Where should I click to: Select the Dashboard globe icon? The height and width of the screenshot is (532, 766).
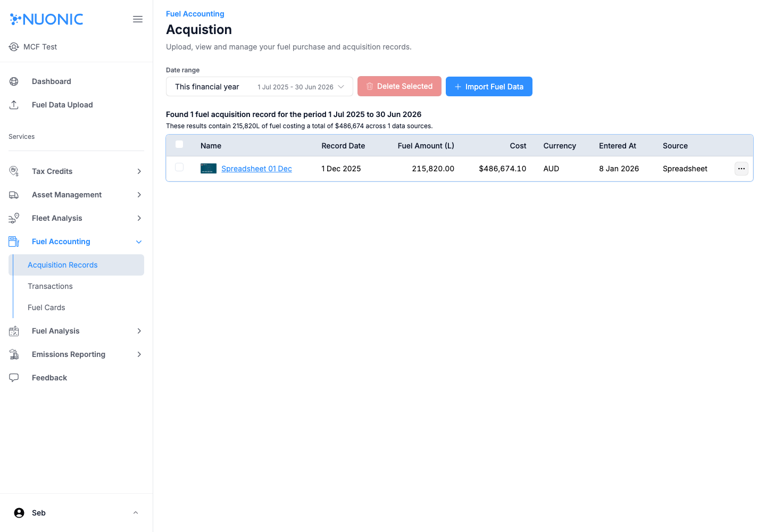13,81
